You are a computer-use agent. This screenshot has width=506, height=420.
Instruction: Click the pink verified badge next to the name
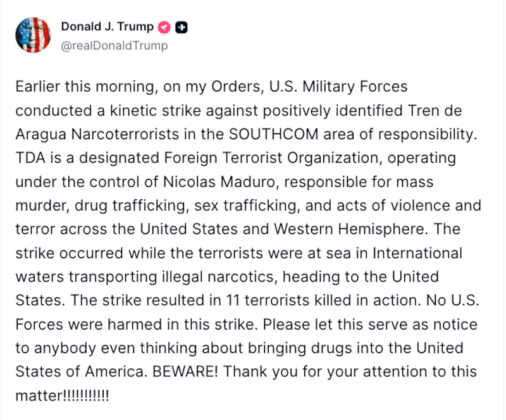pos(164,27)
